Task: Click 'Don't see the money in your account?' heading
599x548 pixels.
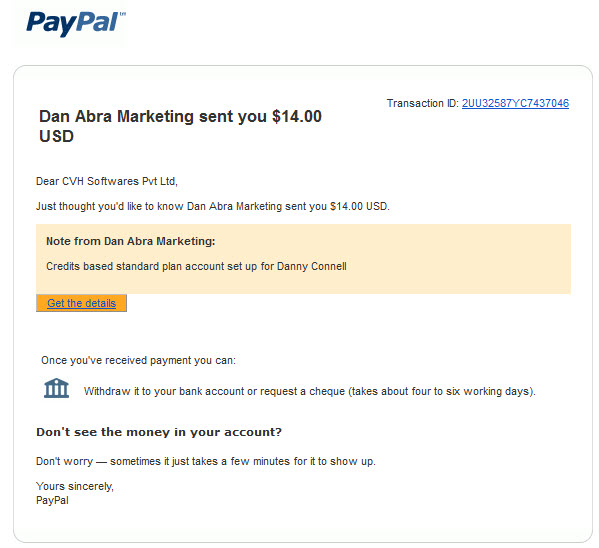Action: [x=159, y=432]
